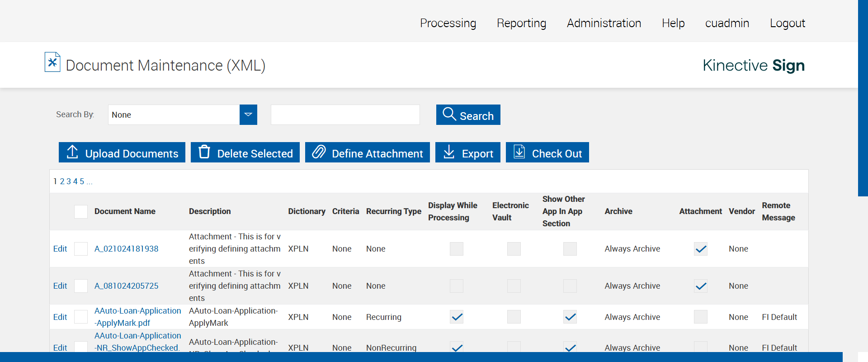Click the Recurring Type column header
The height and width of the screenshot is (362, 868).
click(x=394, y=211)
